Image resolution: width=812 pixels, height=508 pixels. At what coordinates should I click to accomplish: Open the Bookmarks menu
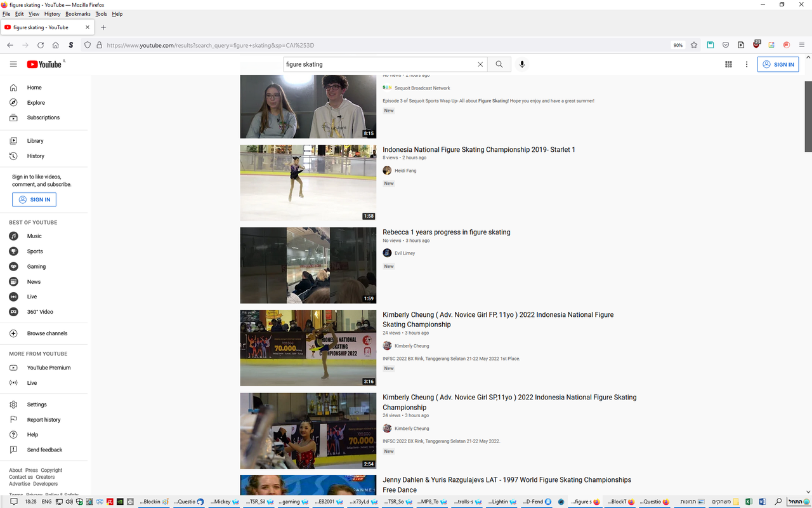(x=78, y=14)
